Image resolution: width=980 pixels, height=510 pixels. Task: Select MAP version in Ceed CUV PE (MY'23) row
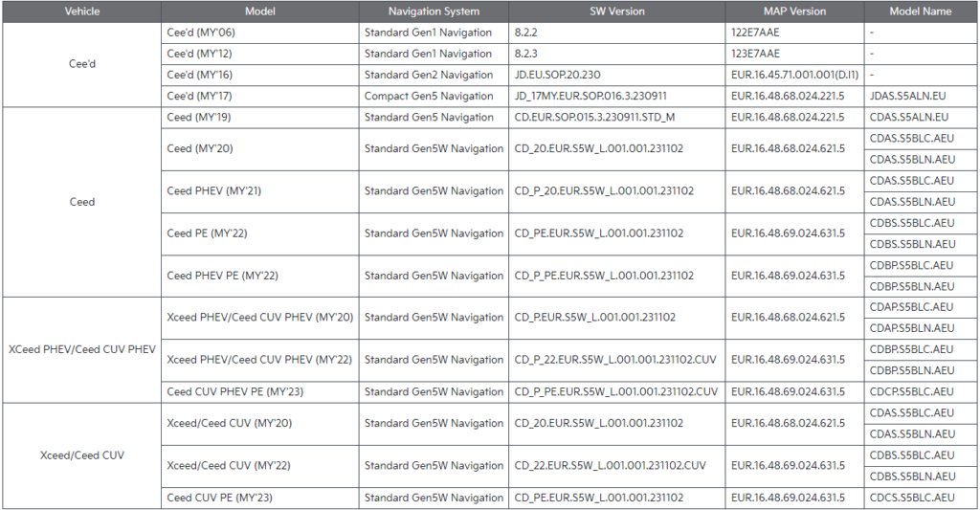(x=794, y=499)
